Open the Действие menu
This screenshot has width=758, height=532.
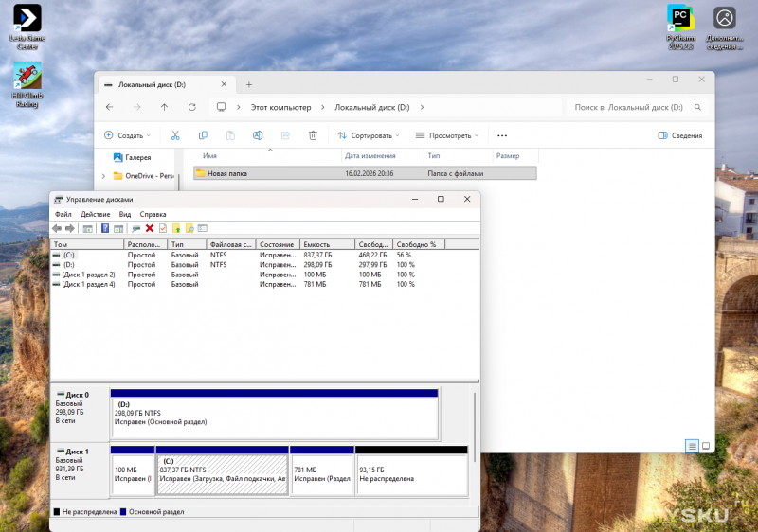[95, 215]
